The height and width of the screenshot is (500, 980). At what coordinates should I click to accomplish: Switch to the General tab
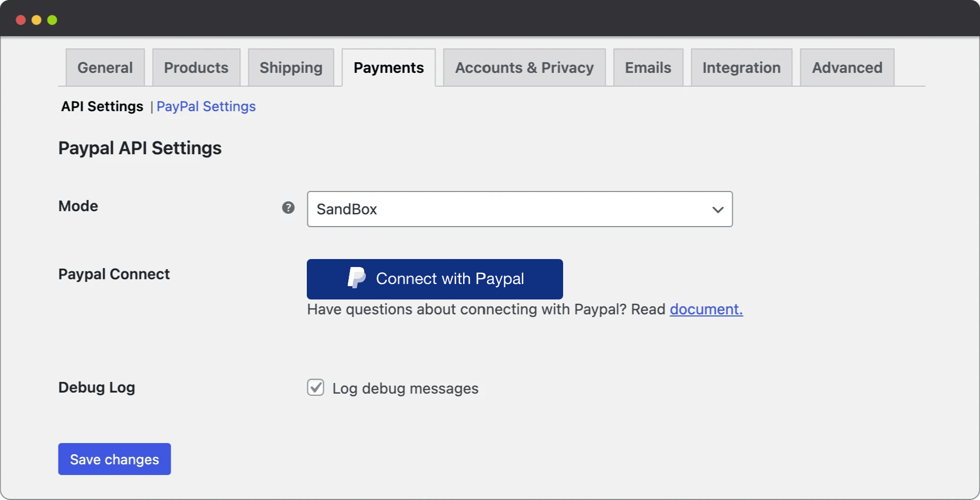(x=105, y=68)
